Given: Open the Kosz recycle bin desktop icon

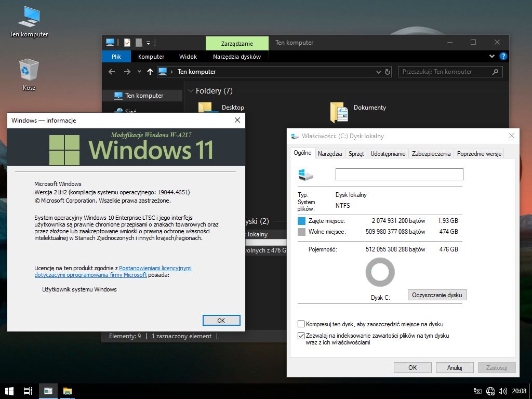Looking at the screenshot, I should (x=29, y=70).
